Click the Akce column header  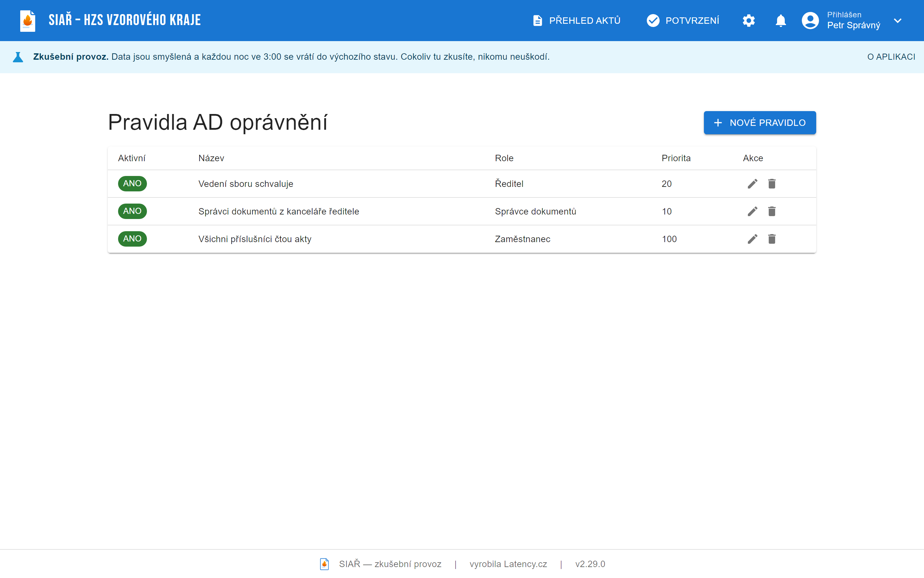point(753,158)
